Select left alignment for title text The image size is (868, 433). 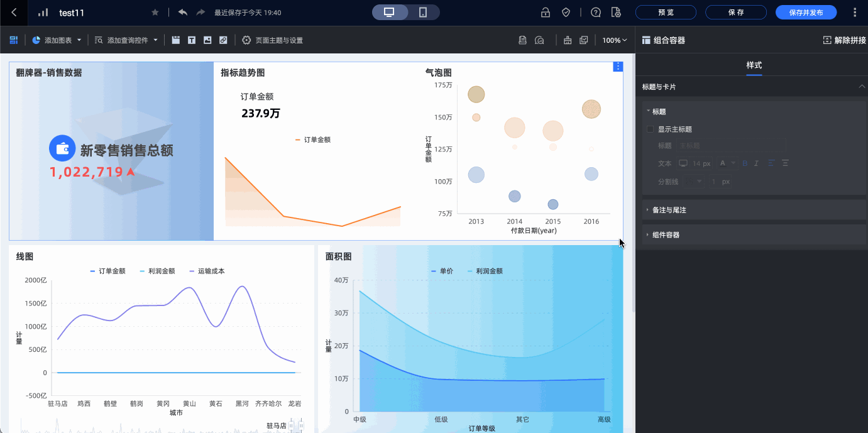[771, 163]
